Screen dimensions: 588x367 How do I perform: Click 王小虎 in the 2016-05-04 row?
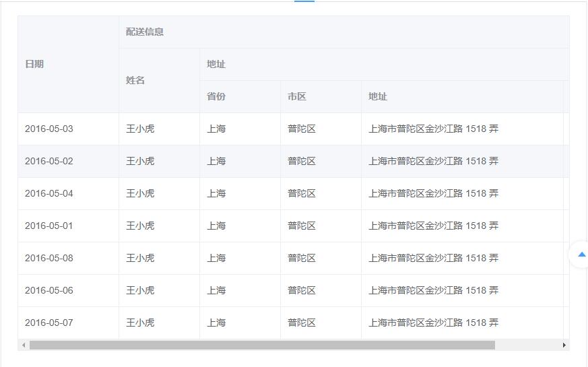pyautogui.click(x=140, y=193)
